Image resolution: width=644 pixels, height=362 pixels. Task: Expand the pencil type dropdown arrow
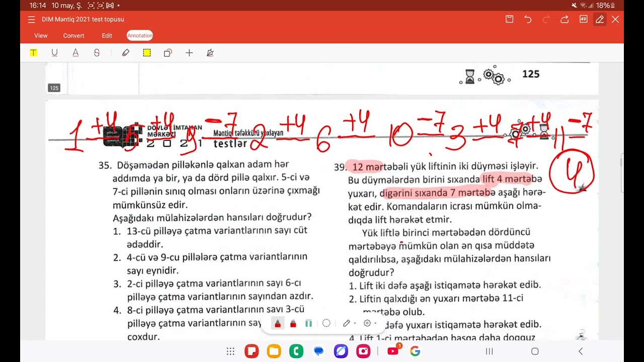(x=355, y=323)
